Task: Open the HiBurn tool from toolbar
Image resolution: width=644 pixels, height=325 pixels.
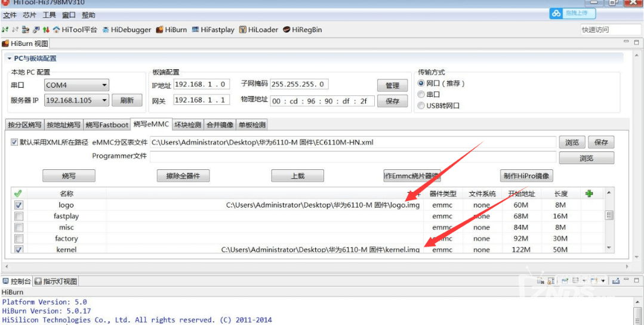Action: coord(171,30)
